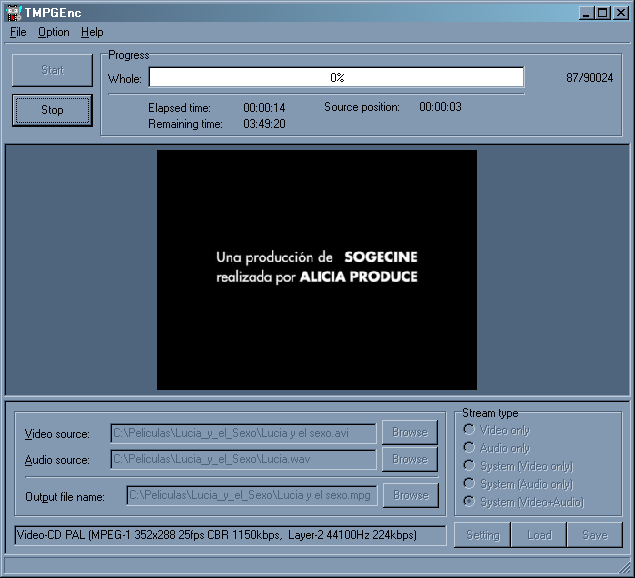
Task: Open the Setting dialog button
Action: coord(483,535)
